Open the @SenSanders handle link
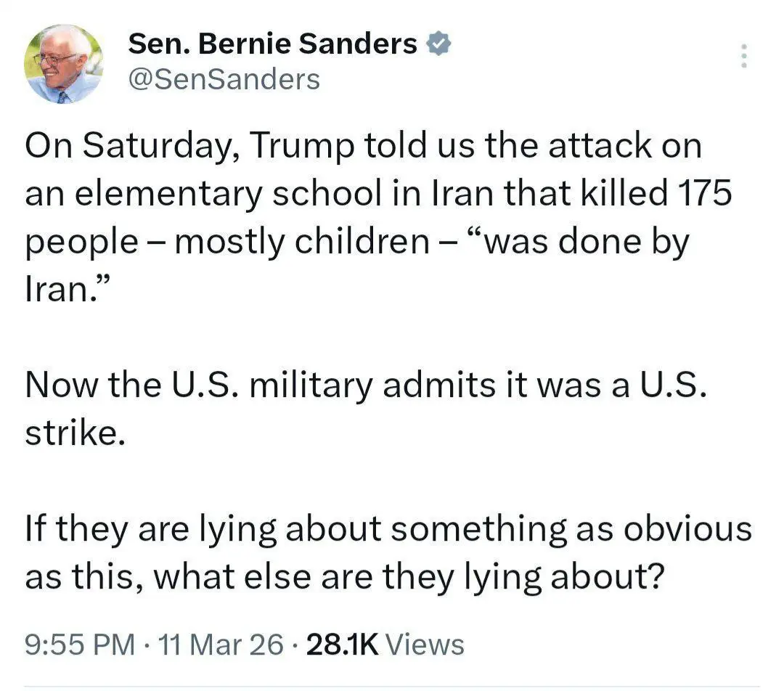Screen dimensions: 784x691 224,79
